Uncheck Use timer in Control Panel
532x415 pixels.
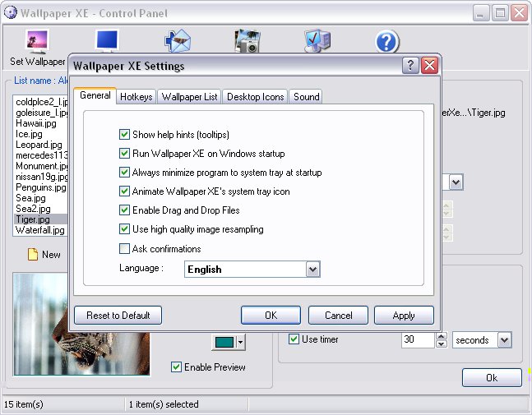click(x=294, y=339)
